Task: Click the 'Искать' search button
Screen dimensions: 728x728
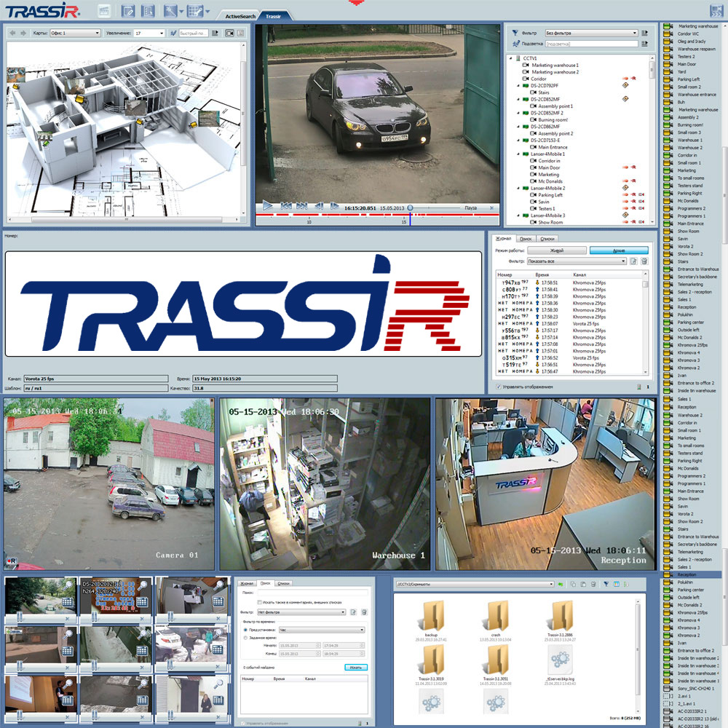Action: [356, 667]
